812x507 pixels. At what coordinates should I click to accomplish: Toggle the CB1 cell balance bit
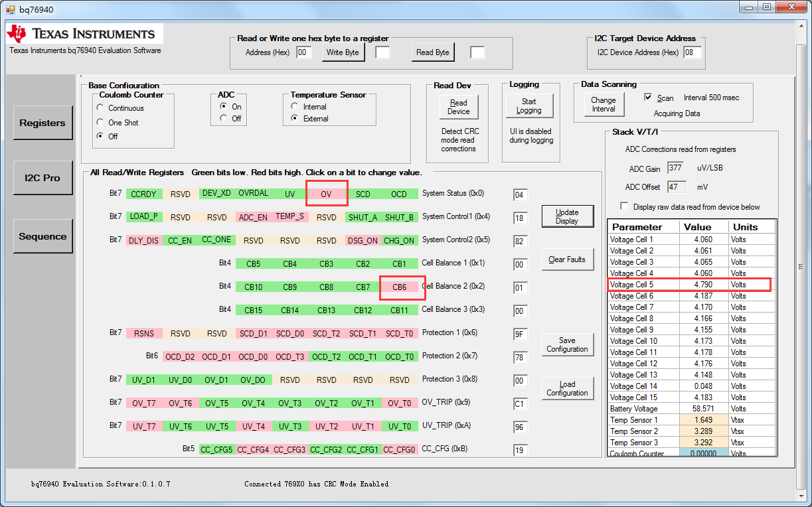tap(400, 263)
